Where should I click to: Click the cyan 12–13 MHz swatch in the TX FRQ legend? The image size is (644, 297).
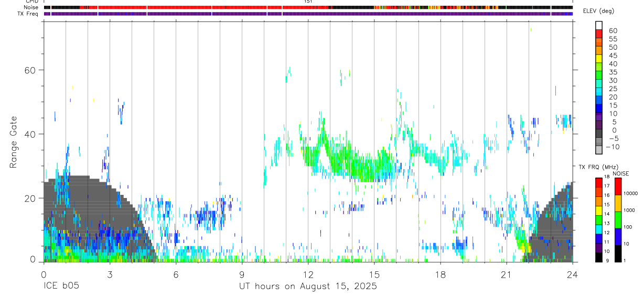[x=599, y=229]
